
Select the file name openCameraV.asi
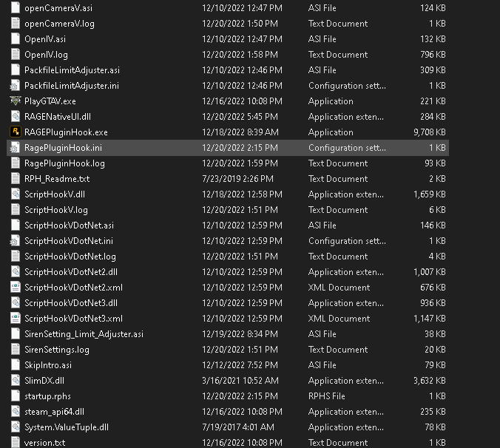[x=58, y=8]
